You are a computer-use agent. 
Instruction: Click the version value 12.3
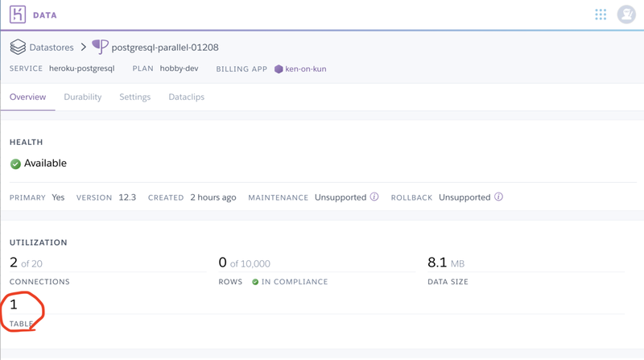pos(127,197)
